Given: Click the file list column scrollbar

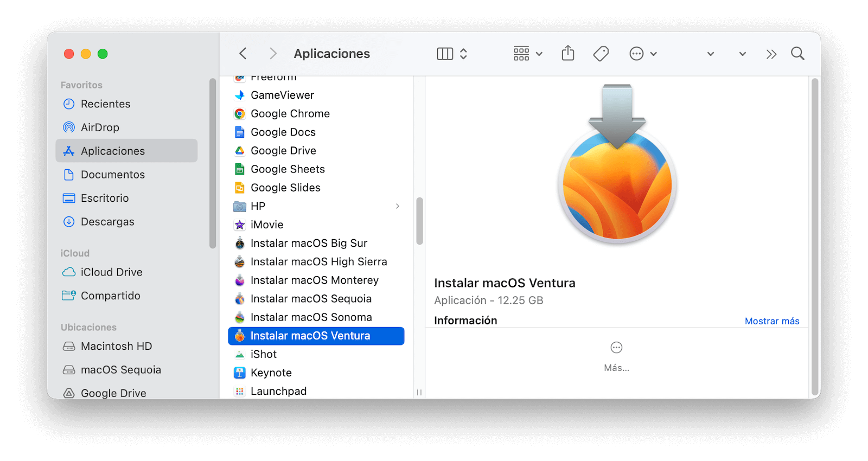Looking at the screenshot, I should (419, 221).
